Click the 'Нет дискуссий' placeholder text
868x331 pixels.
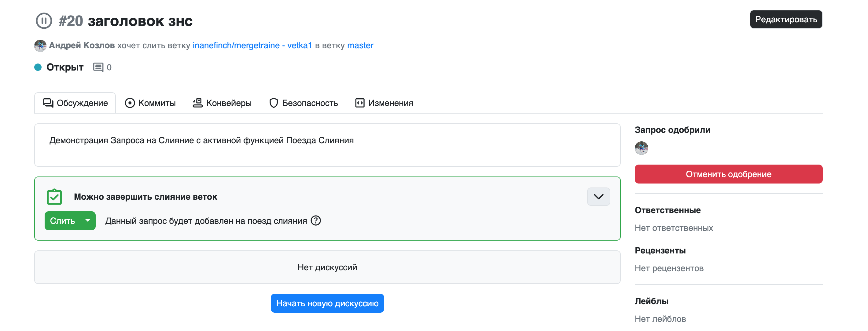pyautogui.click(x=327, y=267)
